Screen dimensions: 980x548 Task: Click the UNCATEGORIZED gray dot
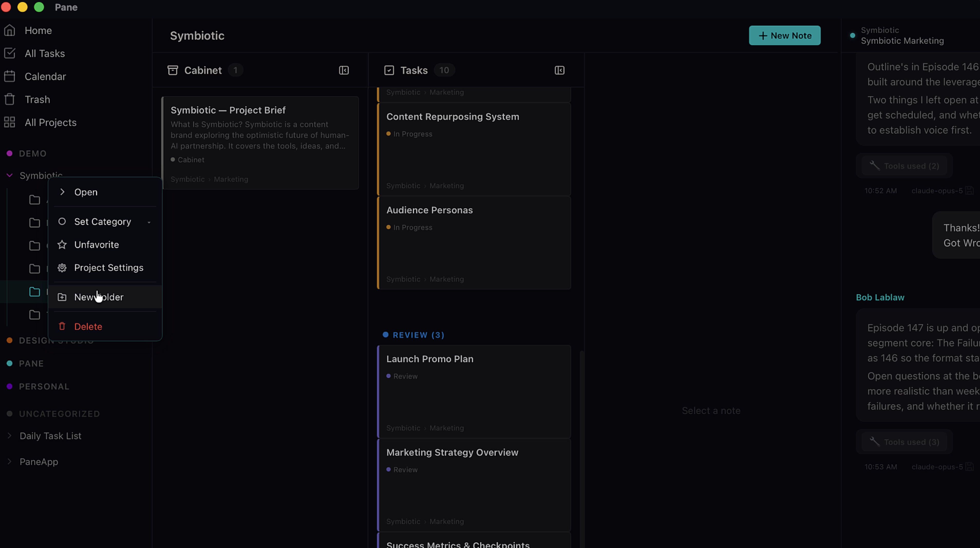coord(10,414)
